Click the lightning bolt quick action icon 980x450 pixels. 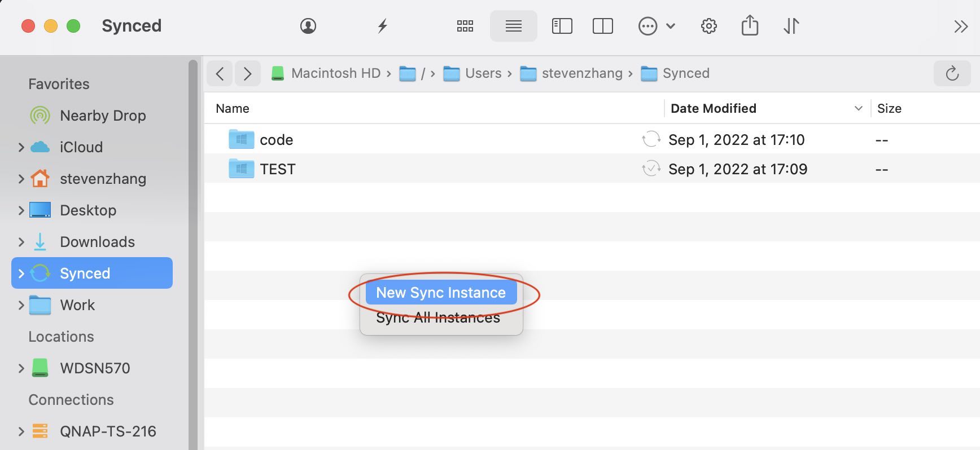point(383,26)
